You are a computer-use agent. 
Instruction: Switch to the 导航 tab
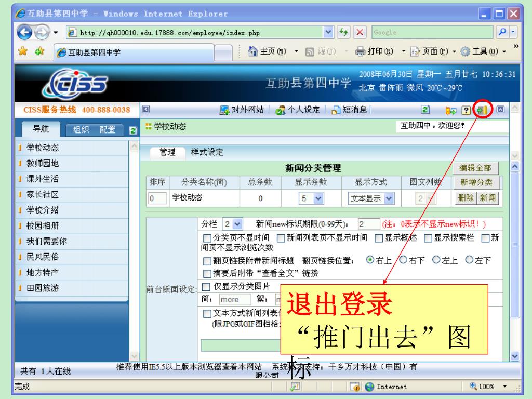(41, 129)
